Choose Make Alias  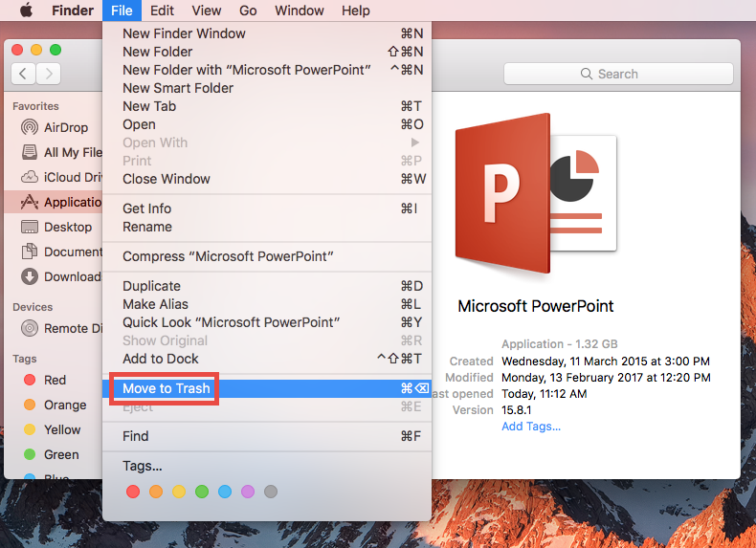(x=267, y=304)
